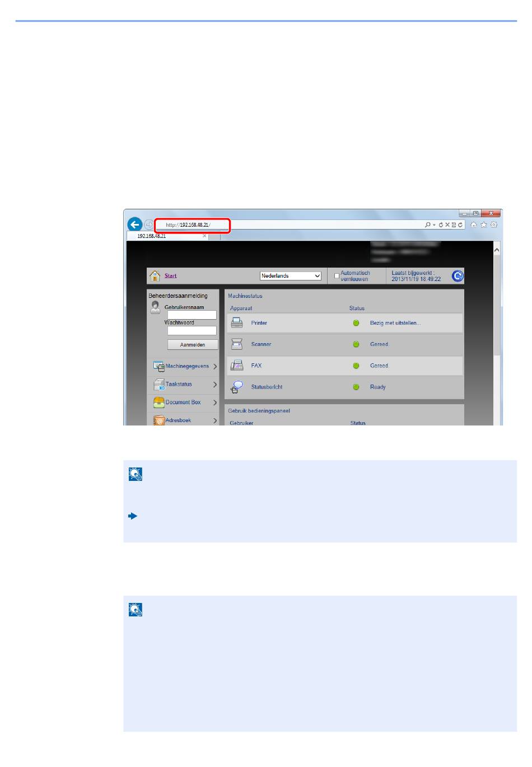Open the Adresboek menu item

178,420
